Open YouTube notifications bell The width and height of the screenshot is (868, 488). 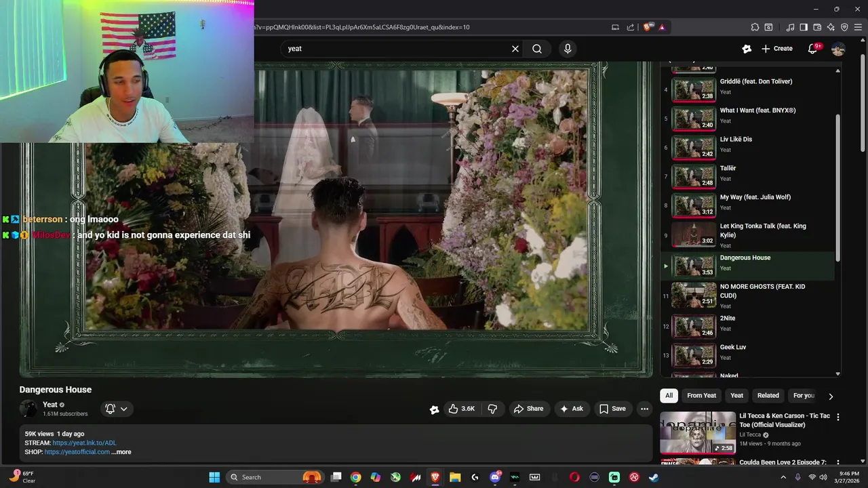pos(814,49)
